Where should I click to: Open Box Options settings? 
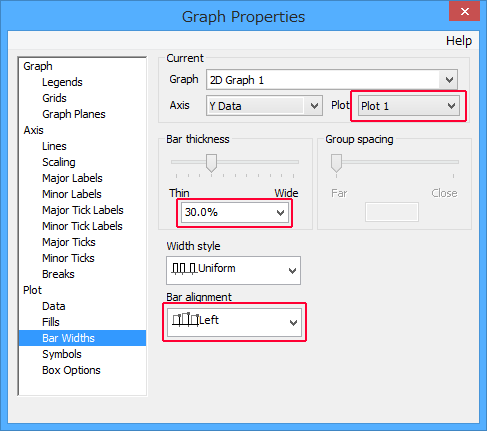tap(71, 370)
